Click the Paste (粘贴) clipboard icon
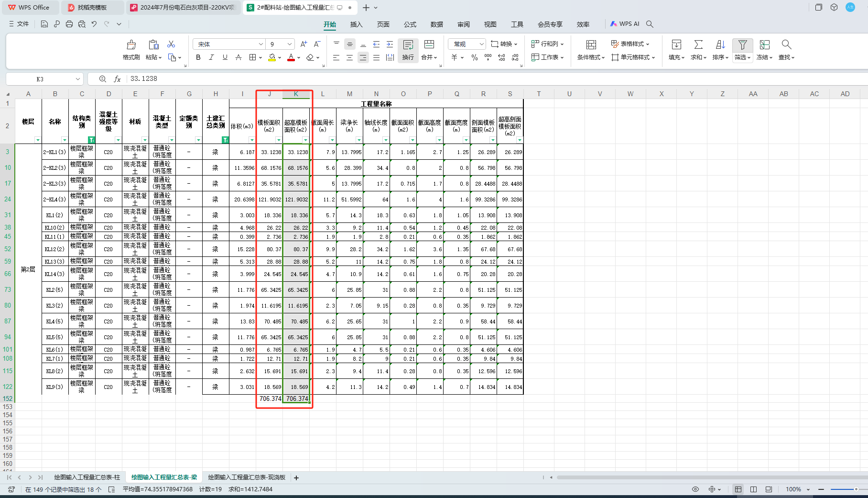The width and height of the screenshot is (868, 498). pos(153,45)
